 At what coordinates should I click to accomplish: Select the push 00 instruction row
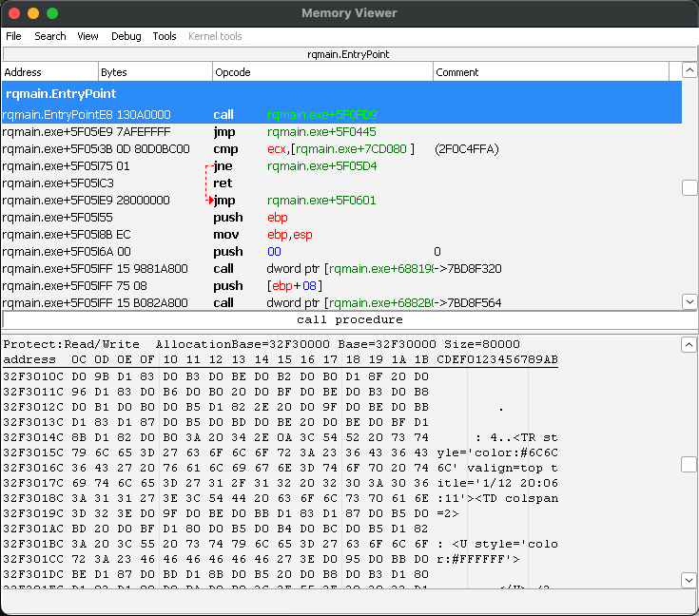pos(341,251)
